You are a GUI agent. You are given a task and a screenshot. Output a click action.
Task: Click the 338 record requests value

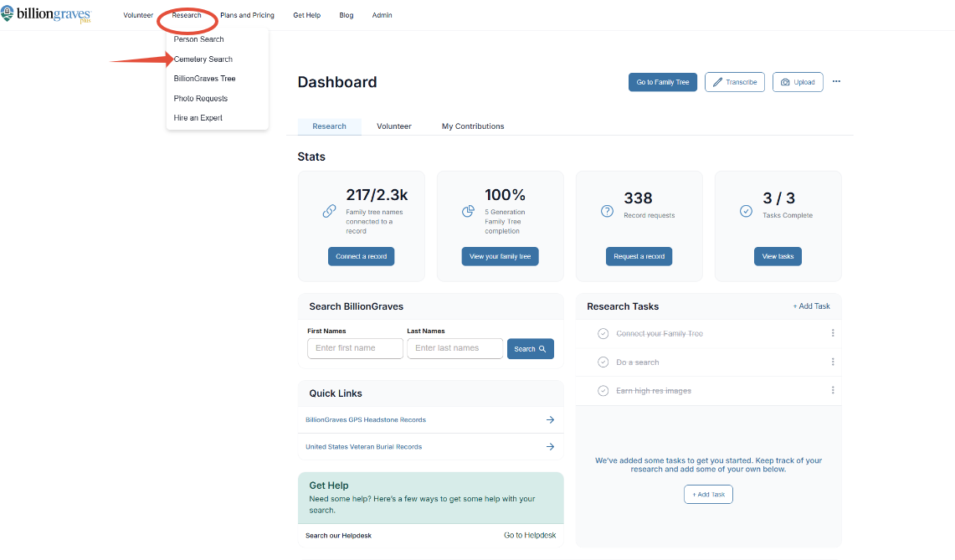pyautogui.click(x=638, y=198)
